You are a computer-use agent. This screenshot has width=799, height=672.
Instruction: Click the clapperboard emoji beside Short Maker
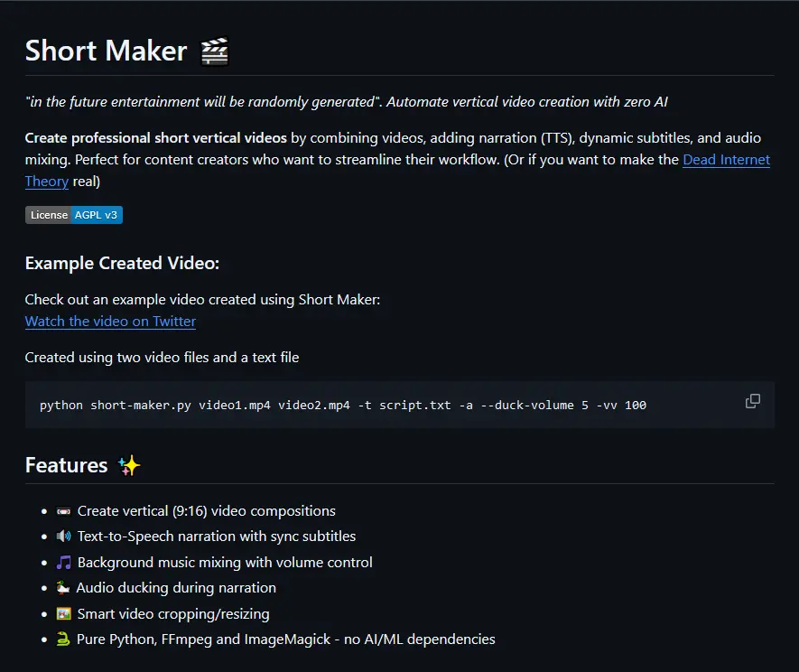click(215, 51)
